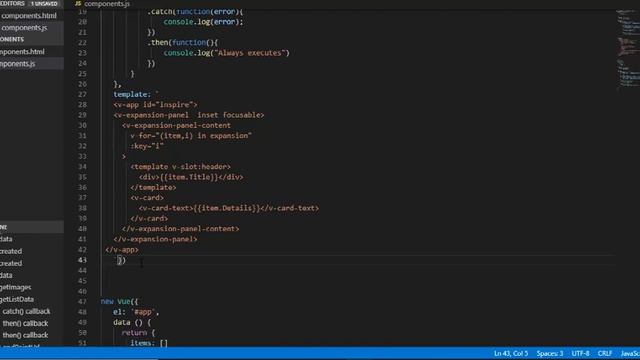640x360 pixels.
Task: Open the Ln 43, Col 5 cursor position indicator
Action: [x=511, y=353]
